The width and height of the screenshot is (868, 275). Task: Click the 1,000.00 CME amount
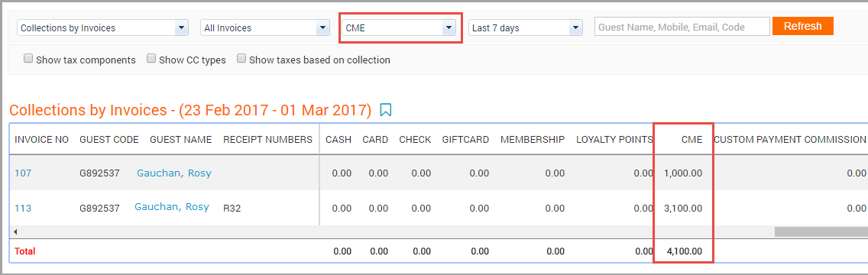point(683,173)
